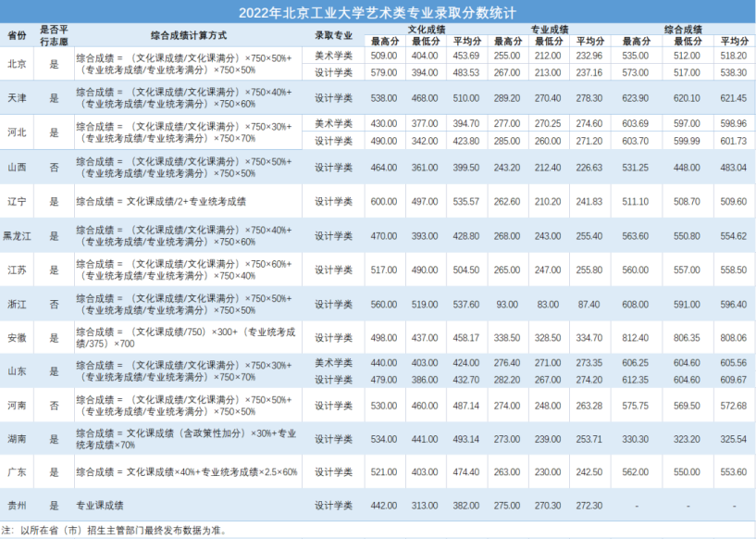This screenshot has width=756, height=539.
Task: Select the 浙江 province cell
Action: (x=17, y=305)
